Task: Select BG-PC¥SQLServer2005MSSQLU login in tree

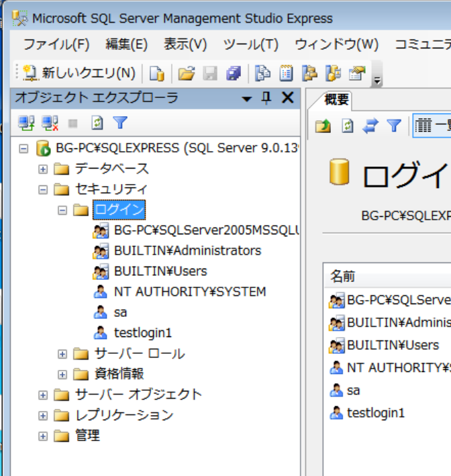Action: [207, 230]
